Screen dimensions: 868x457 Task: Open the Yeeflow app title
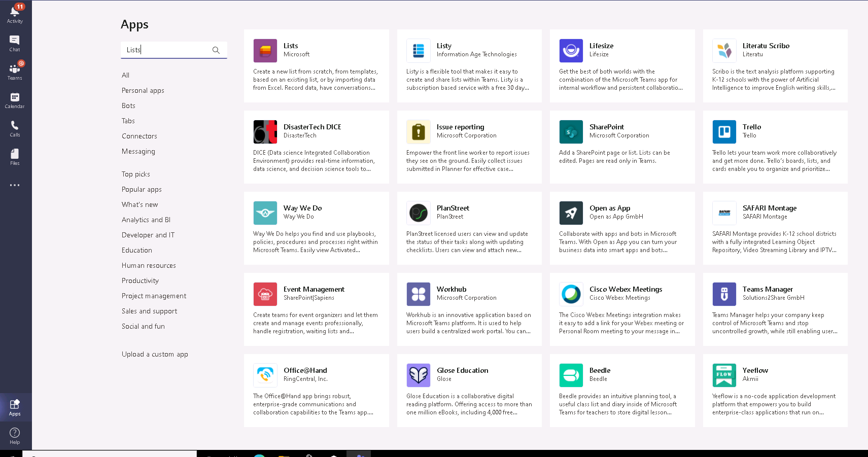pyautogui.click(x=755, y=370)
